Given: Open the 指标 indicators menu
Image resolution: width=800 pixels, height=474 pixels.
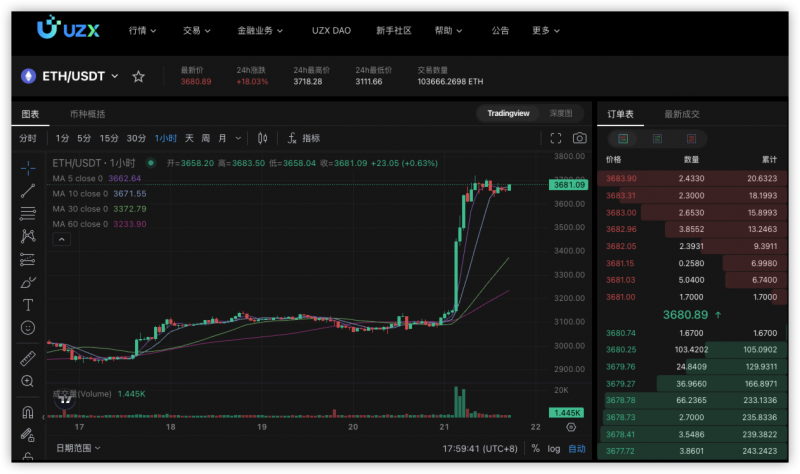Looking at the screenshot, I should [304, 138].
